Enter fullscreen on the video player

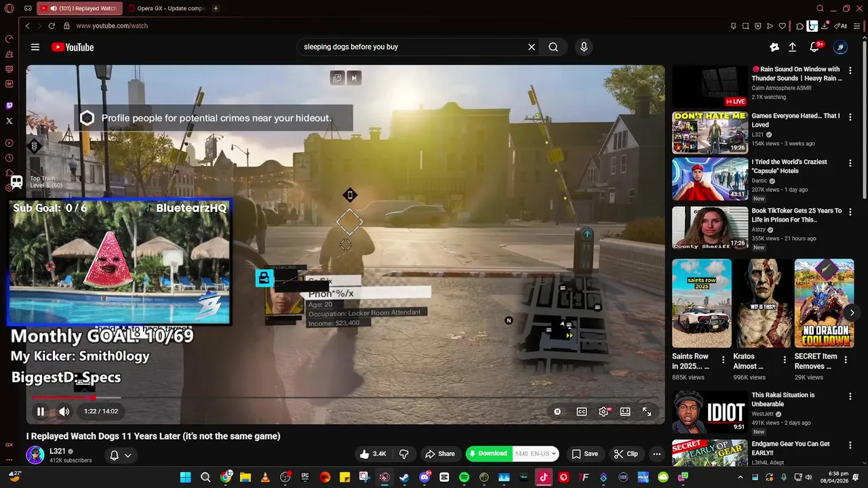click(647, 411)
